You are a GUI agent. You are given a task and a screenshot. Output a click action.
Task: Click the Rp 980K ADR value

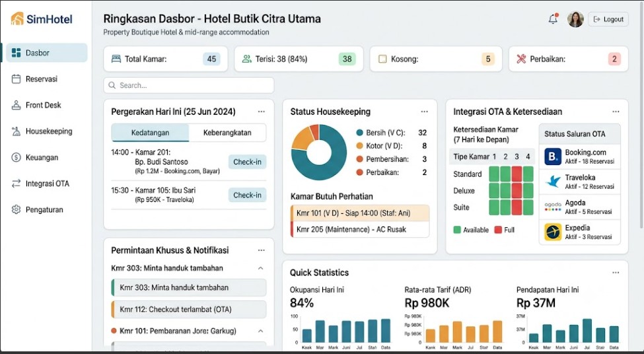coord(427,303)
